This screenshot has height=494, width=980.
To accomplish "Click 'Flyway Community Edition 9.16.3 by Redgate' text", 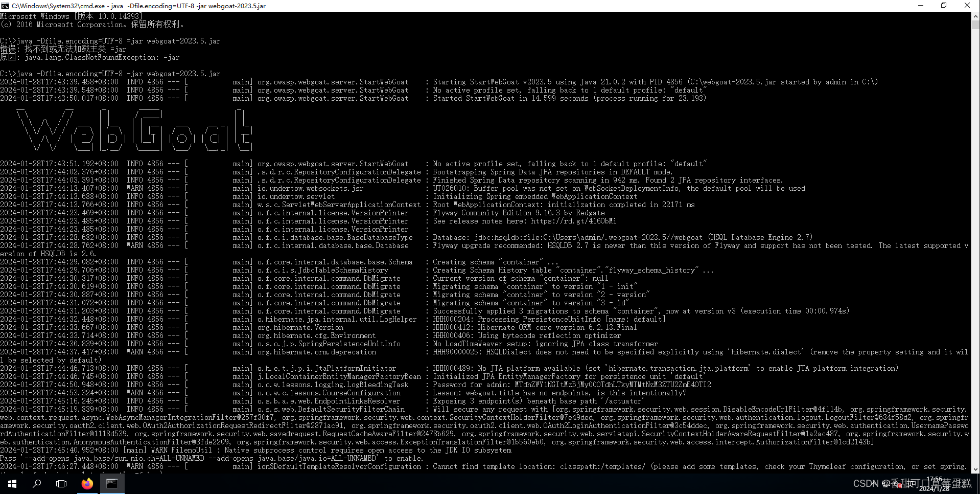I will point(519,213).
